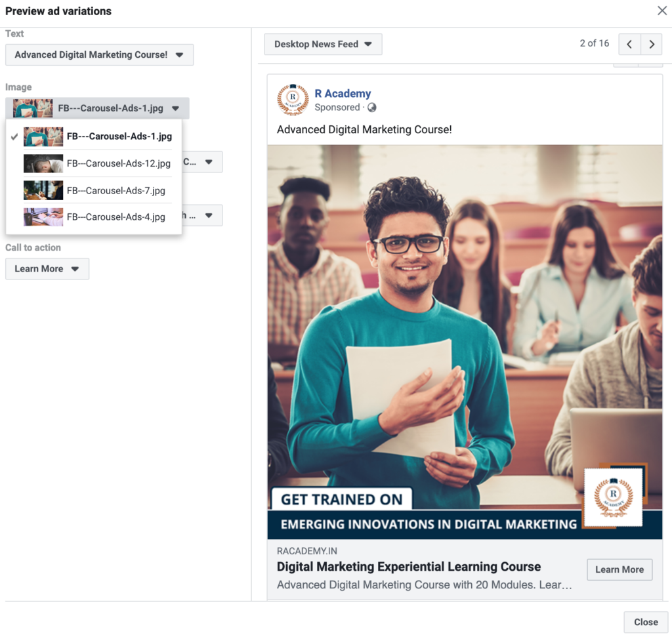This screenshot has height=635, width=672.
Task: Click the Learn More button in the ad preview
Action: (x=619, y=569)
